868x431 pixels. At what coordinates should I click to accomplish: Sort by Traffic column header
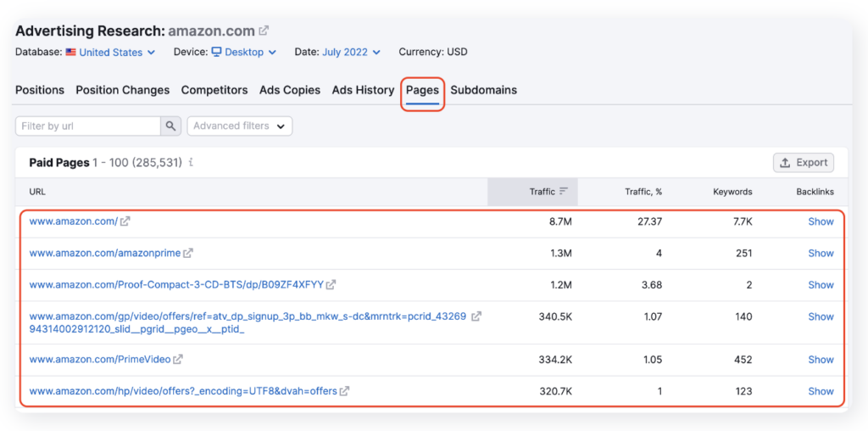tap(532, 192)
